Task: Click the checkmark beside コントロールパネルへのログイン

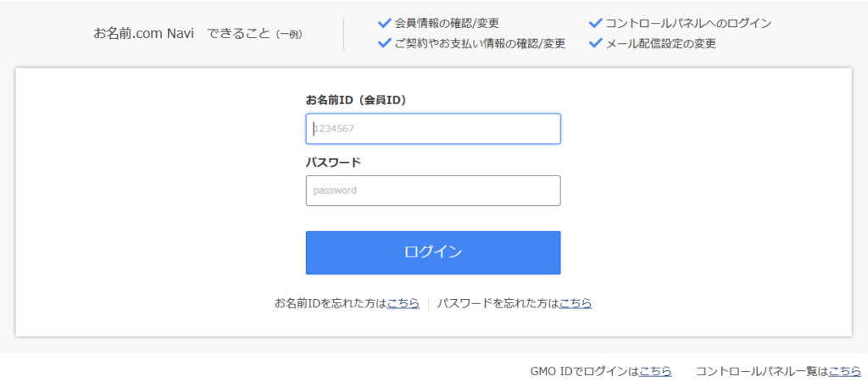Action: click(x=595, y=23)
